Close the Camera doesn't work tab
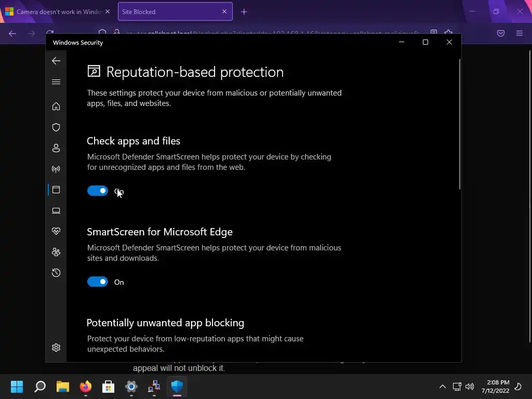532x399 pixels. tap(108, 11)
